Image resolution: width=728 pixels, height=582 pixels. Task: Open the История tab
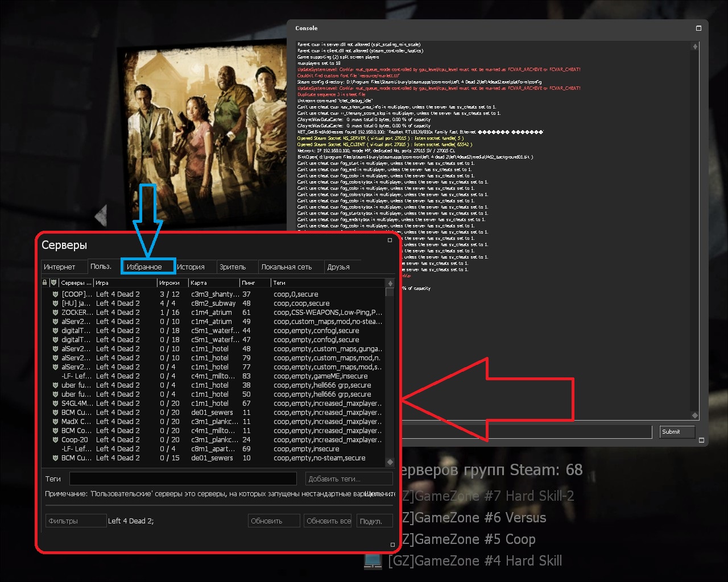[191, 267]
